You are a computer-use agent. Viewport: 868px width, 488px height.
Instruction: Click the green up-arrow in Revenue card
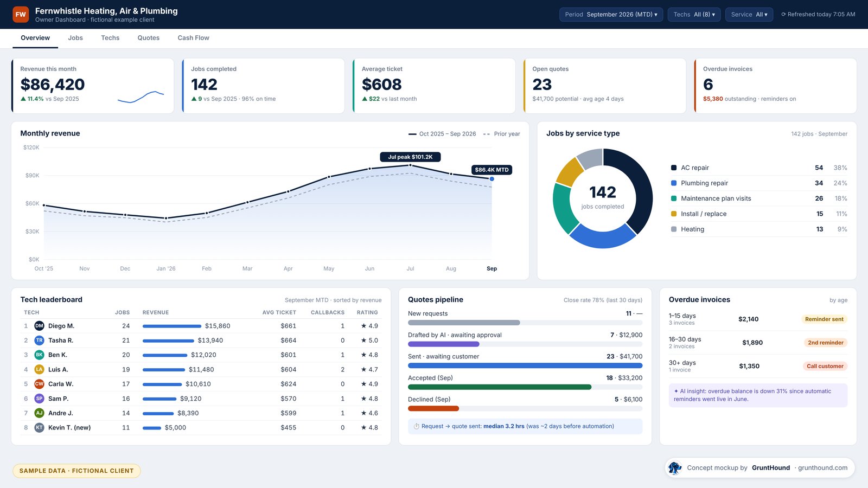click(x=23, y=99)
